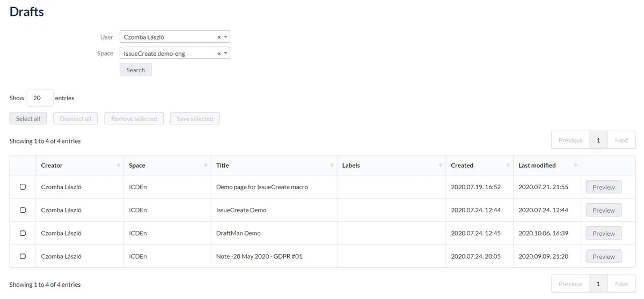
Task: Check the IssueCreate Demo row checkbox
Action: (23, 210)
